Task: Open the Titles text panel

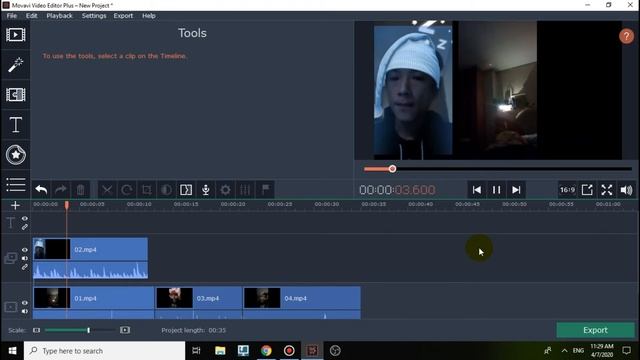Action: coord(16,124)
